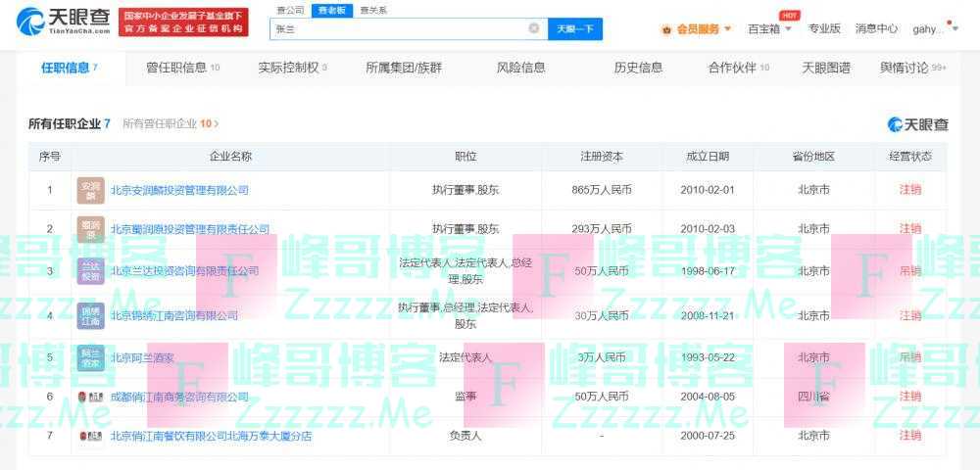The image size is (980, 470).
Task: Switch to the 历史信息 tab
Action: pyautogui.click(x=638, y=68)
